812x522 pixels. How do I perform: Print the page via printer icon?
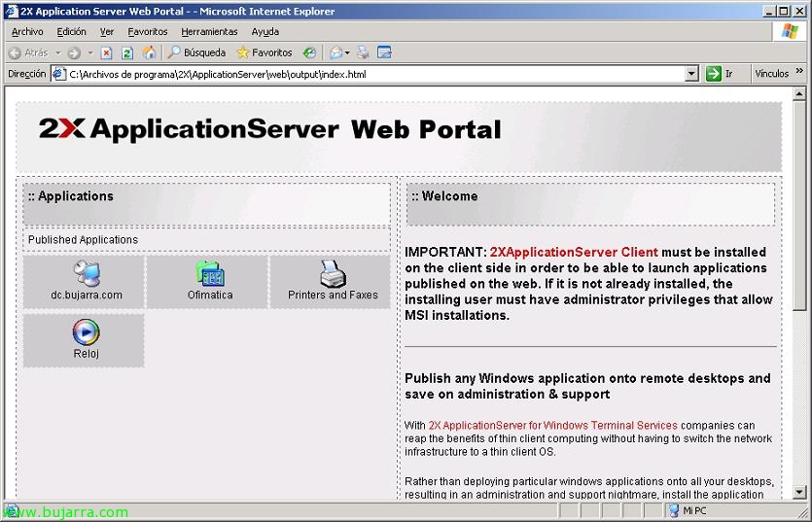363,52
